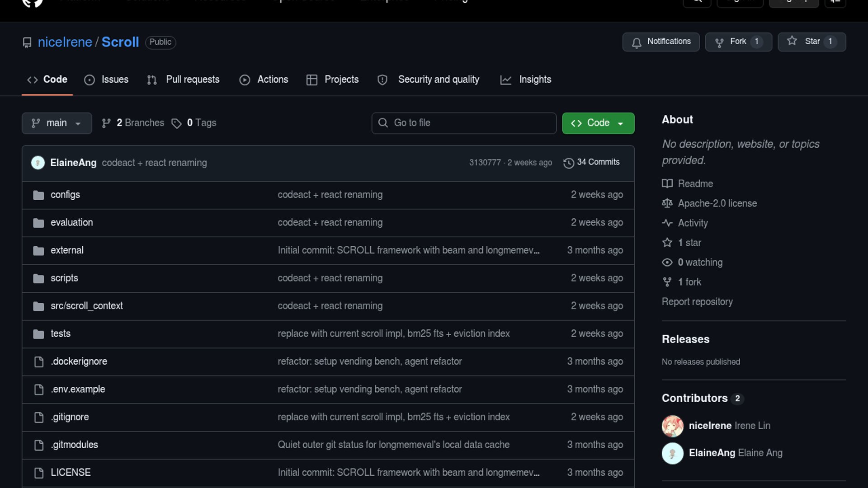Go to the Actions tab

pyautogui.click(x=264, y=80)
